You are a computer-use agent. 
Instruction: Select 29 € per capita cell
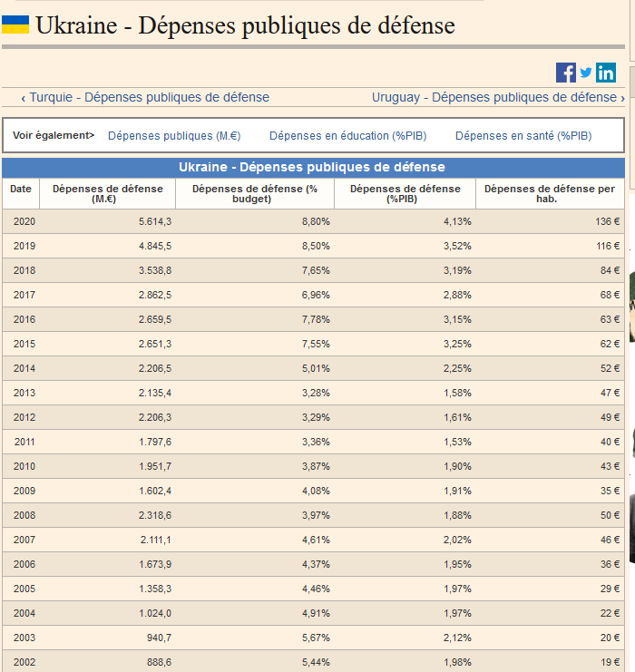point(550,589)
